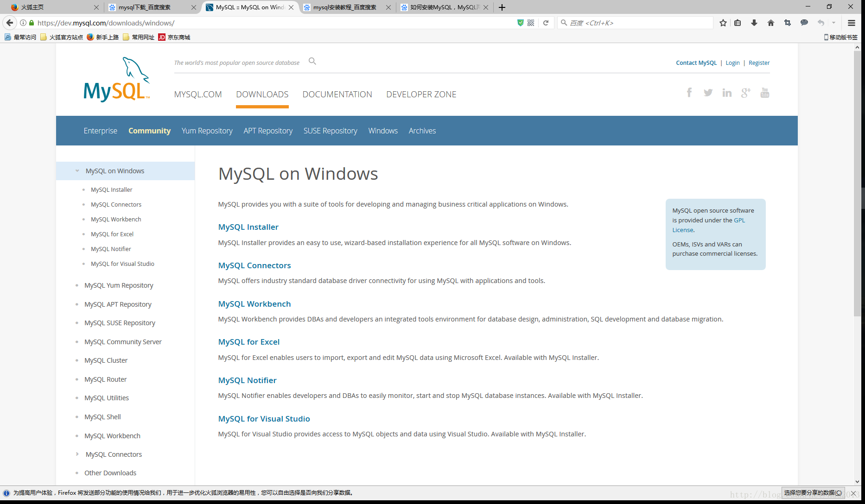Image resolution: width=865 pixels, height=504 pixels.
Task: Open the chat bubble icon in toolbar
Action: (804, 23)
